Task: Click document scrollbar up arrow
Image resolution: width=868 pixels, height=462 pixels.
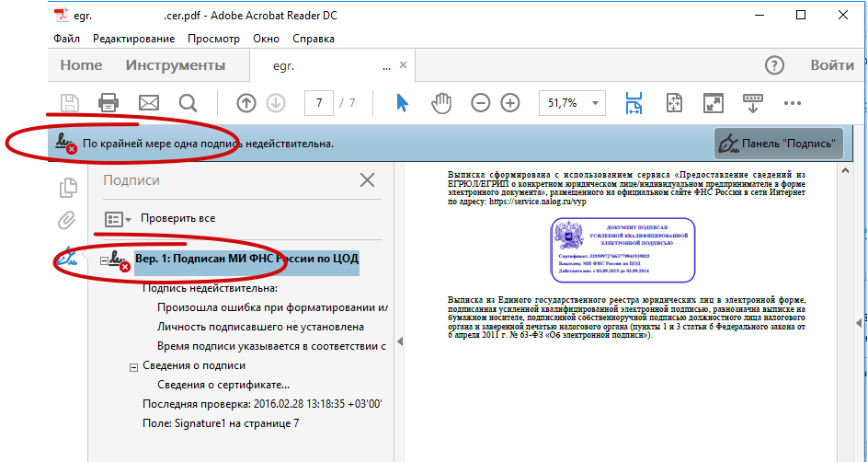Action: click(845, 171)
